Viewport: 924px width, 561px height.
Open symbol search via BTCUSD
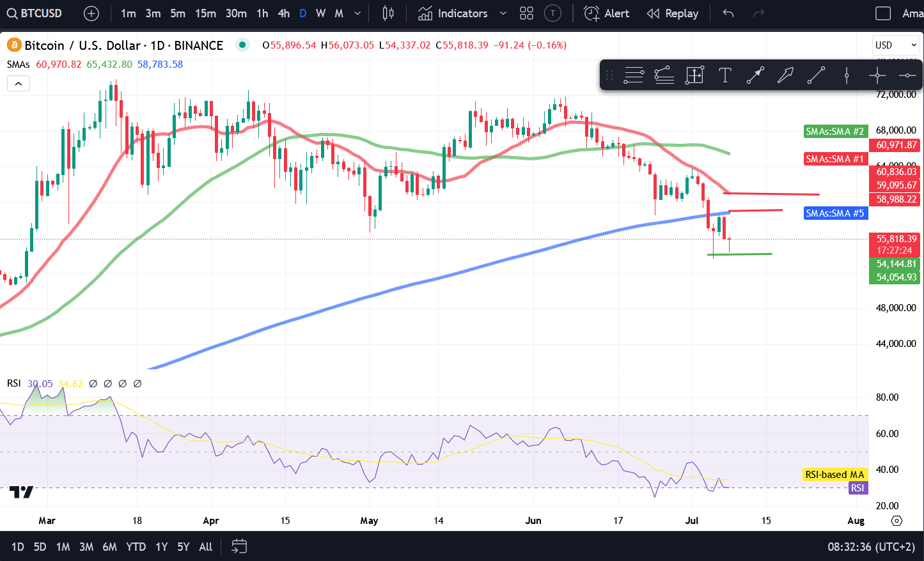coord(35,13)
